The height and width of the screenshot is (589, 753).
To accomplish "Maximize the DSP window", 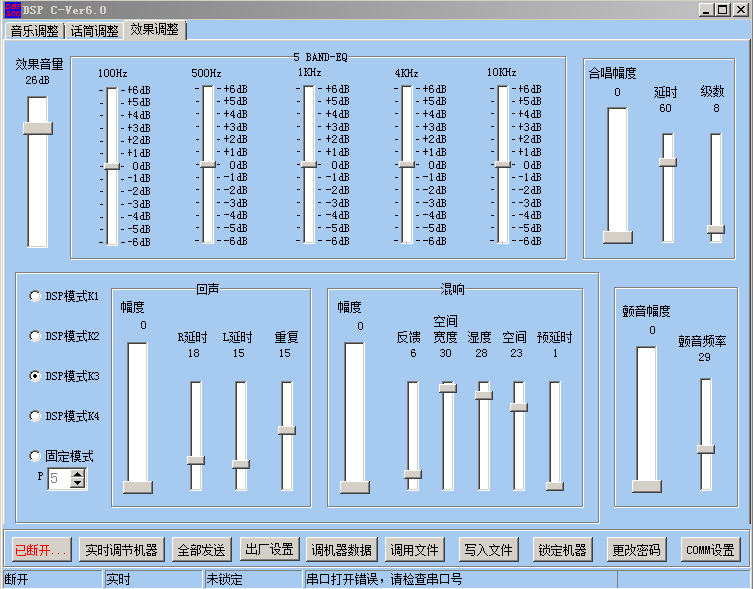I will pos(723,10).
